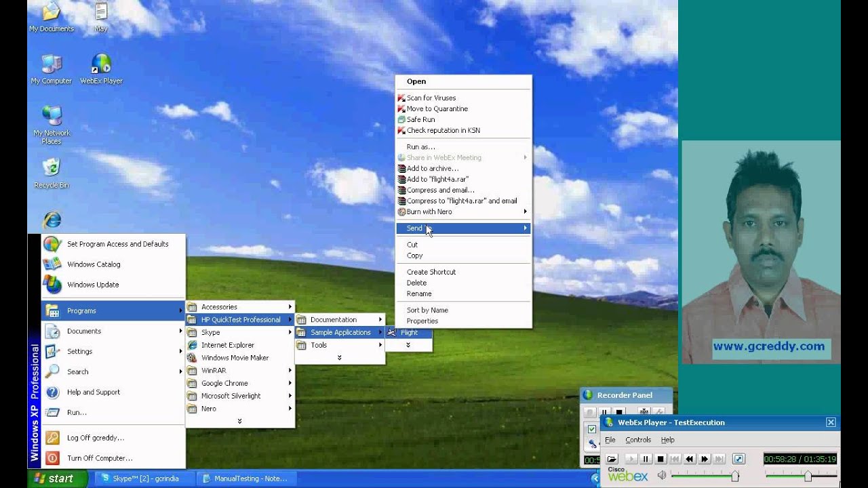
Task: Open Windows Catalog from Start menu
Action: [x=113, y=264]
